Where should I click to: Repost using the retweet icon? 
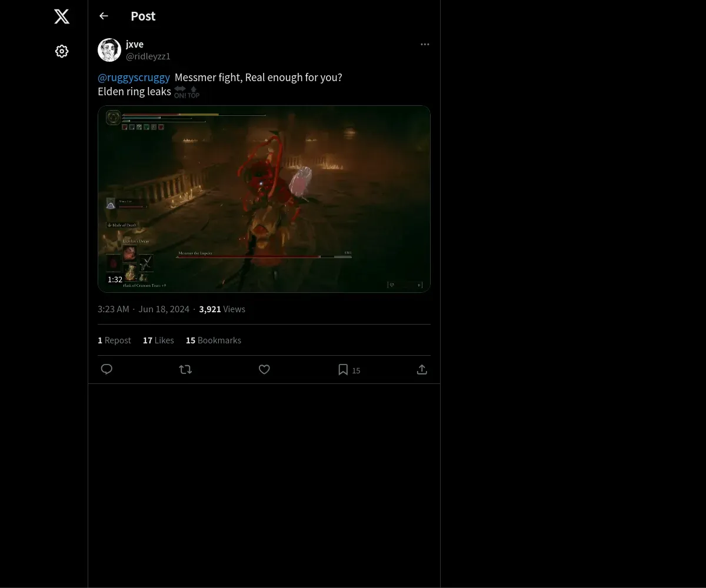185,369
